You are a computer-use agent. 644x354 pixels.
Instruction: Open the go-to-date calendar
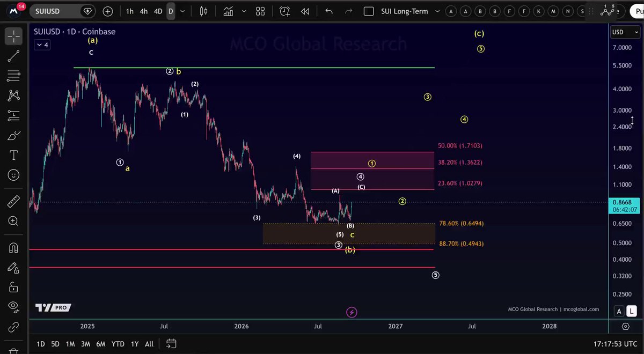(171, 344)
